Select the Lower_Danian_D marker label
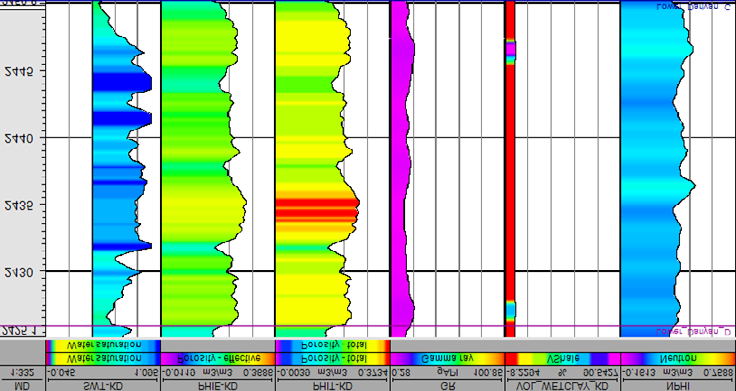This screenshot has height=391, width=736. click(x=693, y=331)
